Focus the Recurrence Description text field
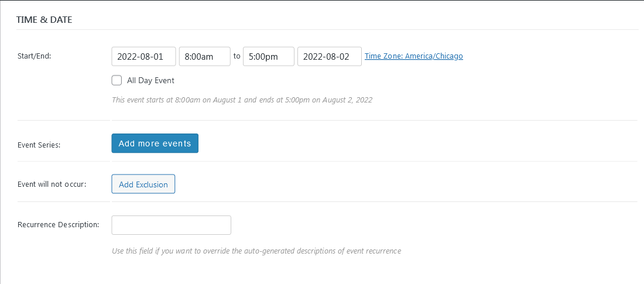 [171, 225]
